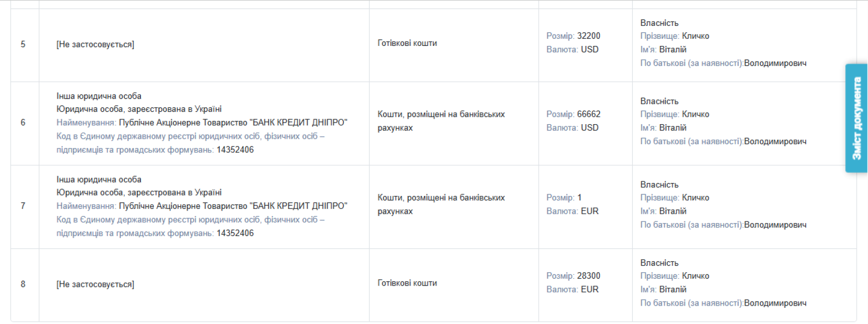Click row number 5 cell
Screen dimensions: 868x324
[23, 44]
